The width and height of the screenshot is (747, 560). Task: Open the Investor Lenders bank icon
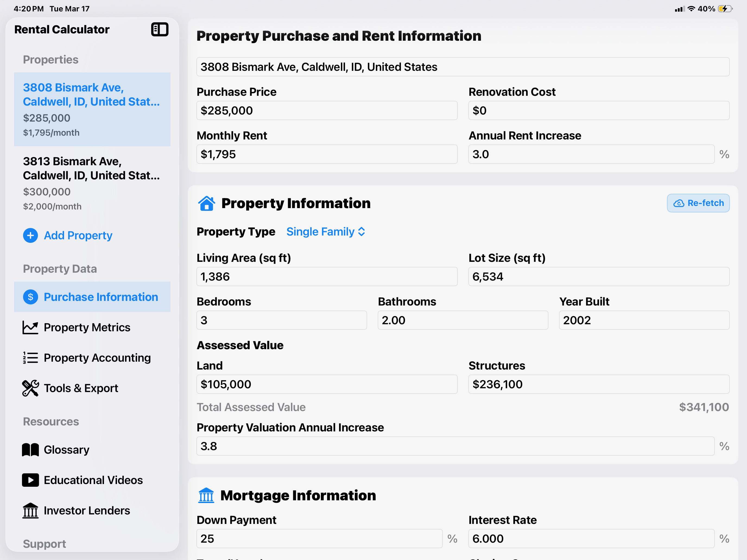point(30,511)
